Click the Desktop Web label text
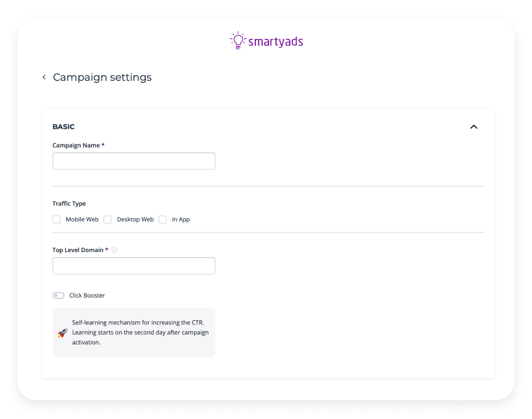532x419 pixels. point(135,220)
